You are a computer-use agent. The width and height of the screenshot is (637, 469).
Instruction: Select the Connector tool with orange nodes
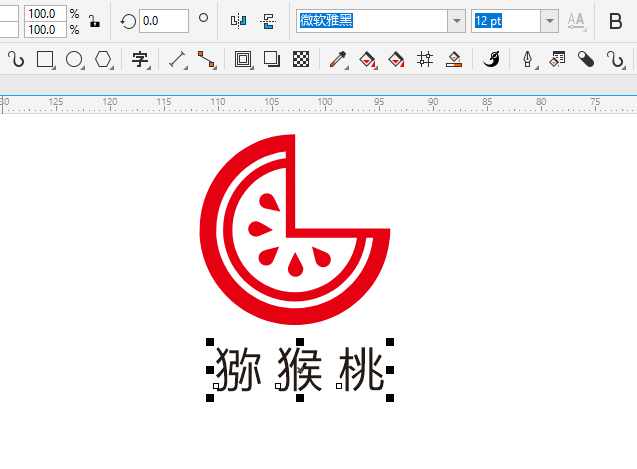206,59
